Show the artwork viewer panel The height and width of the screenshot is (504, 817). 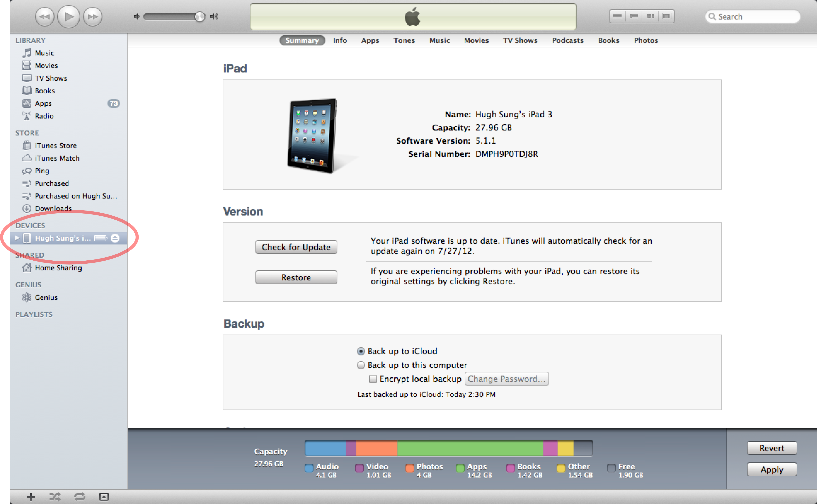coord(104,497)
